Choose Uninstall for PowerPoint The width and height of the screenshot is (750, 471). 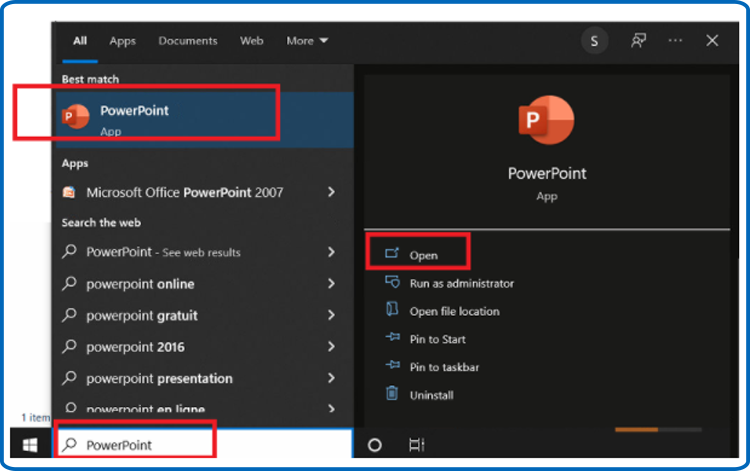click(x=431, y=395)
